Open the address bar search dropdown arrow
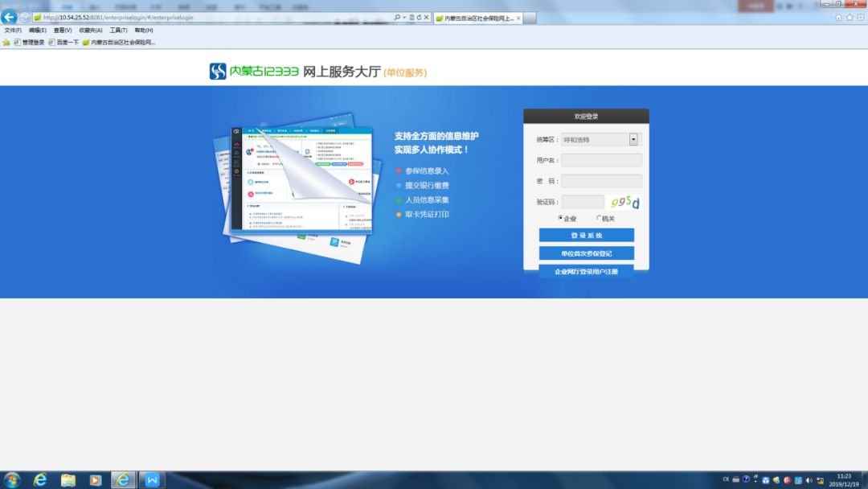This screenshot has width=868, height=489. [x=403, y=18]
